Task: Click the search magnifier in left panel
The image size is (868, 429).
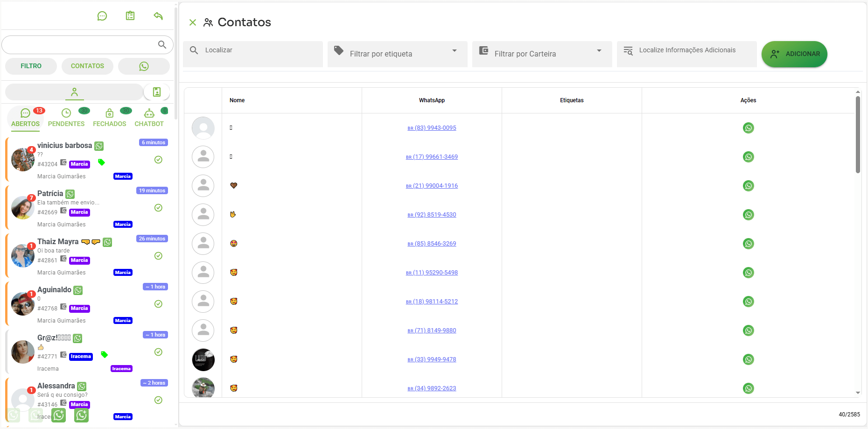Action: [162, 45]
